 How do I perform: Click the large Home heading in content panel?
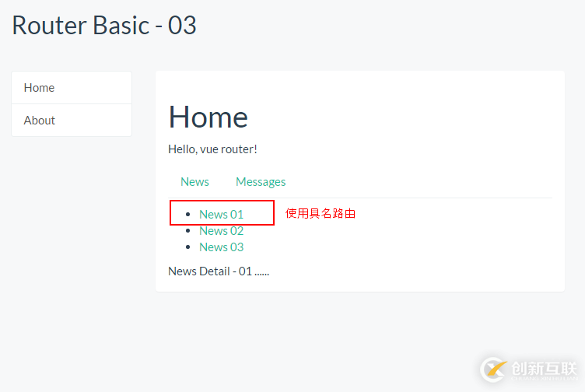coord(208,117)
